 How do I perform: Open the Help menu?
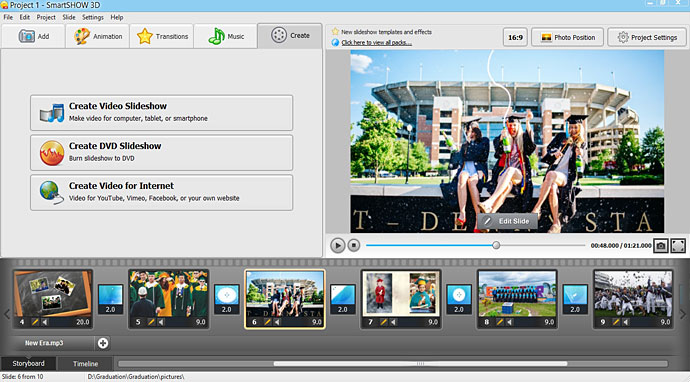tap(117, 17)
